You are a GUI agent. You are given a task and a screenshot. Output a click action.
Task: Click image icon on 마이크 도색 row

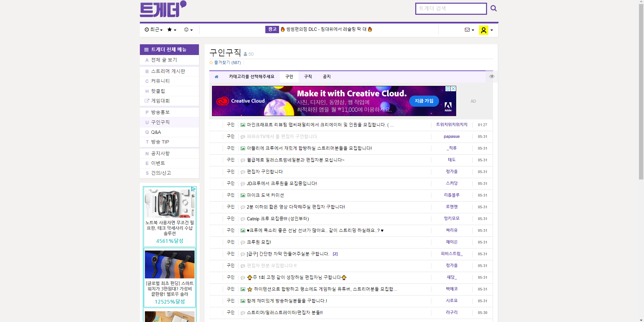tap(243, 195)
